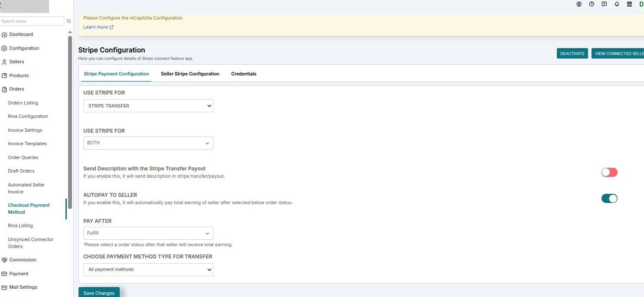Image resolution: width=644 pixels, height=297 pixels.
Task: Open the All payment methods dropdown
Action: (148, 270)
